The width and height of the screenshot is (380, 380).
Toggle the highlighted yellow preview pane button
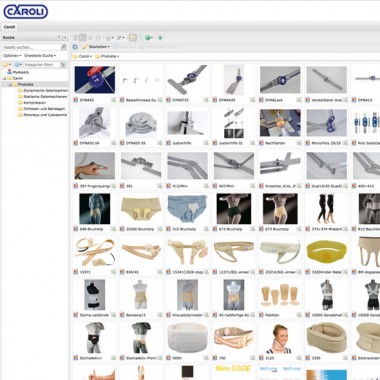(133, 38)
